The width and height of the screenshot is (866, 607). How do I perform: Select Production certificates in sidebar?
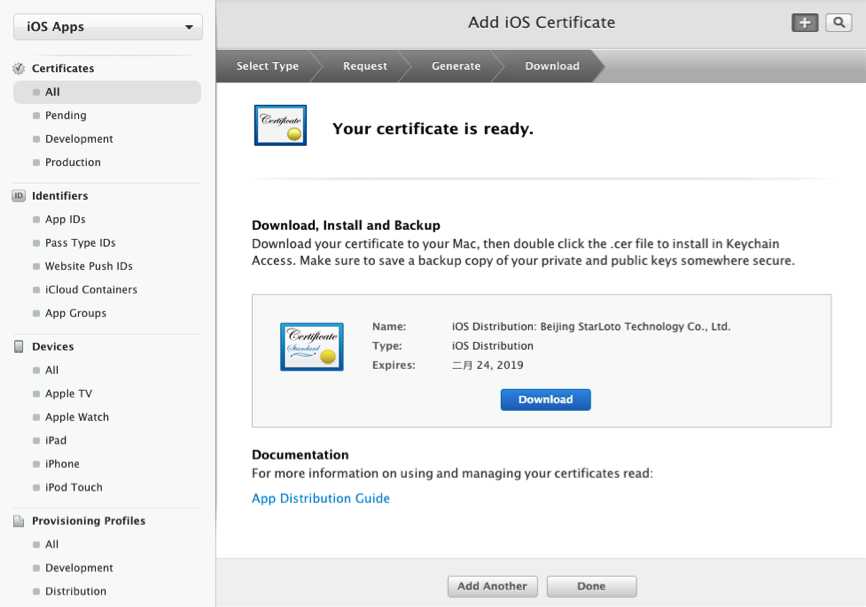pos(73,162)
